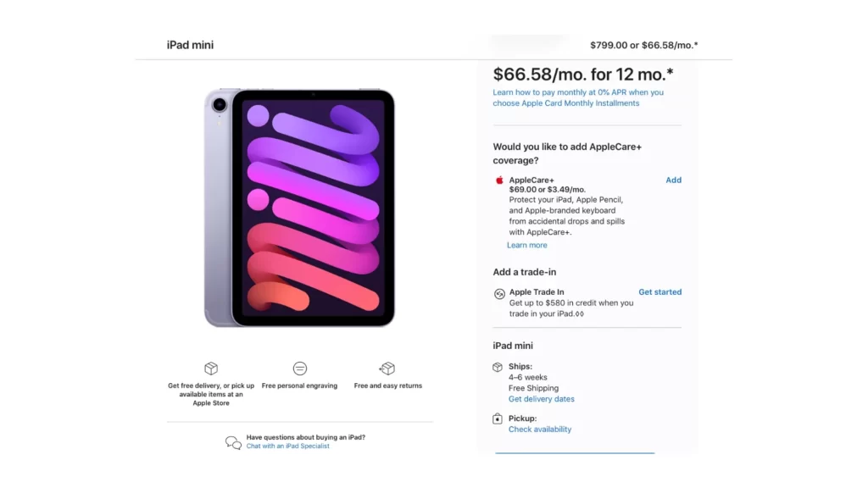Screen dimensions: 868x488
Task: Click the blue button at the panel bottom
Action: tap(575, 453)
